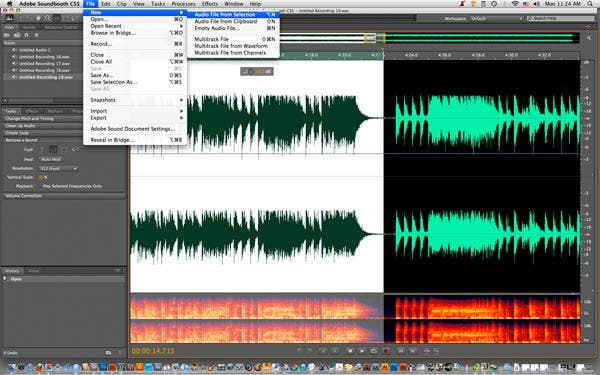Click the floating volume HUD on the waveform
The height and width of the screenshot is (375, 600).
pos(257,72)
